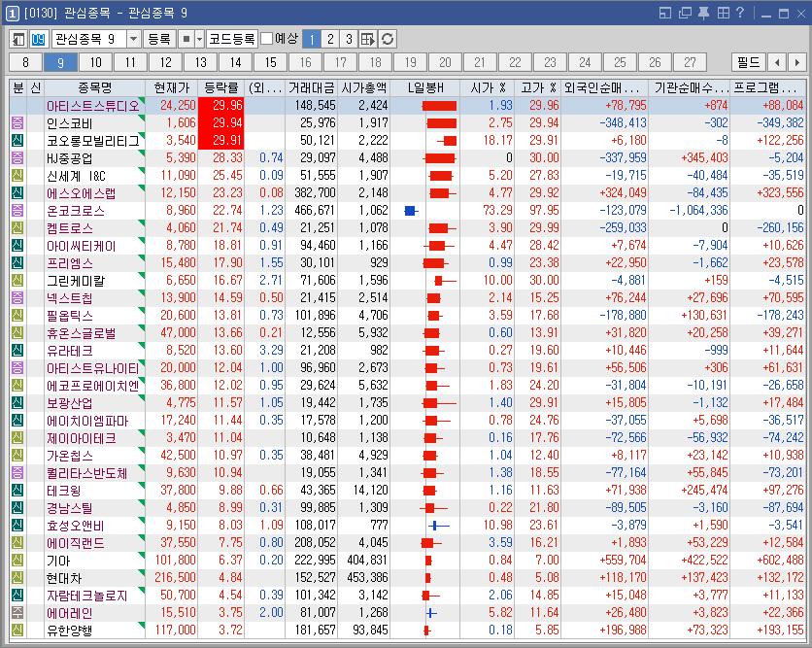This screenshot has width=812, height=648.
Task: Click the 신 icon on 프리엠스 row
Action: coord(17,263)
